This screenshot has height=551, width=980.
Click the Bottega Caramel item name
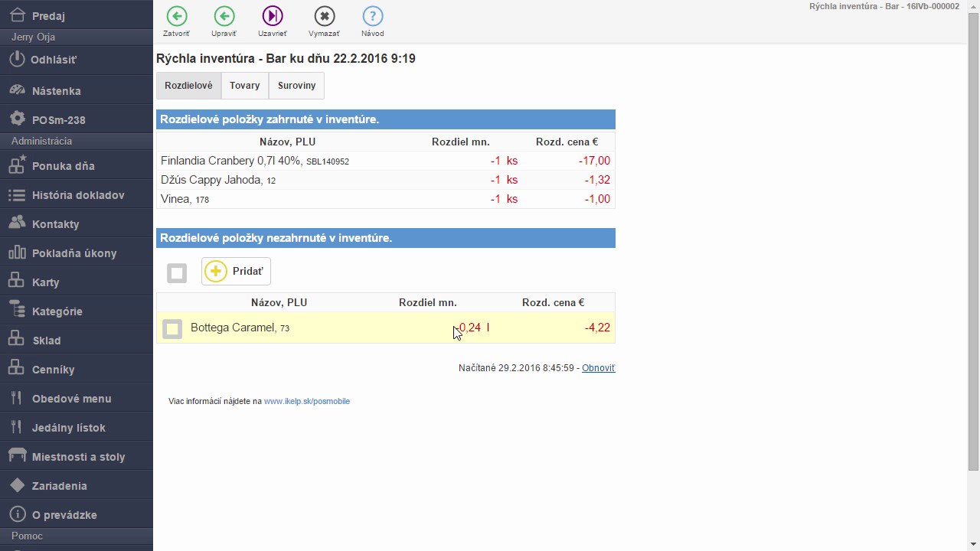(x=233, y=328)
